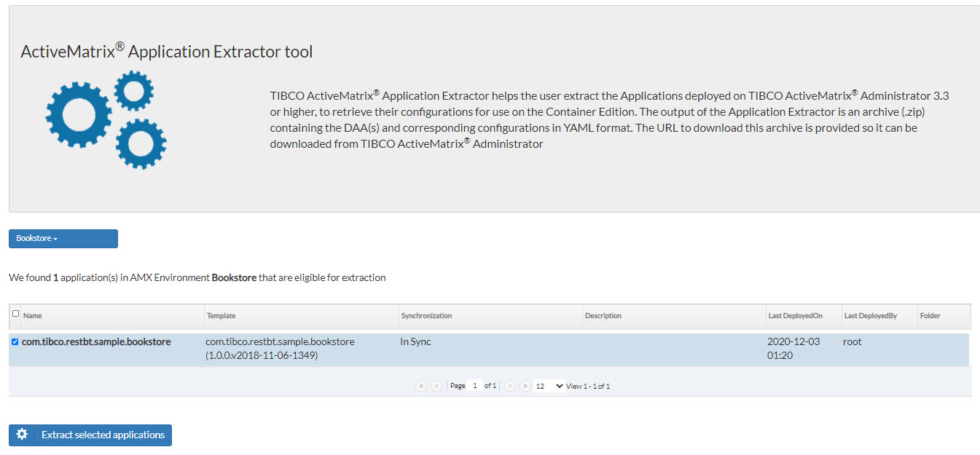Open the Bookstore environment dropdown
Viewport: 980px width, 455px height.
pos(63,239)
